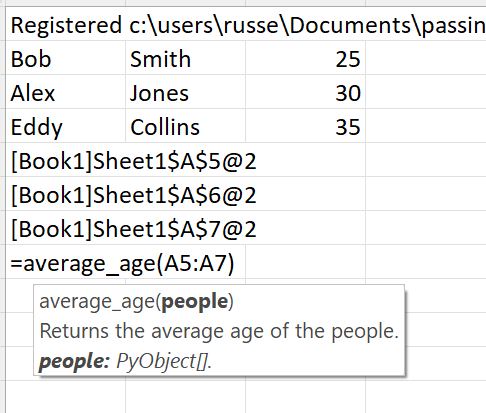Select the cell containing Bob
This screenshot has width=486, height=413.
click(x=66, y=58)
